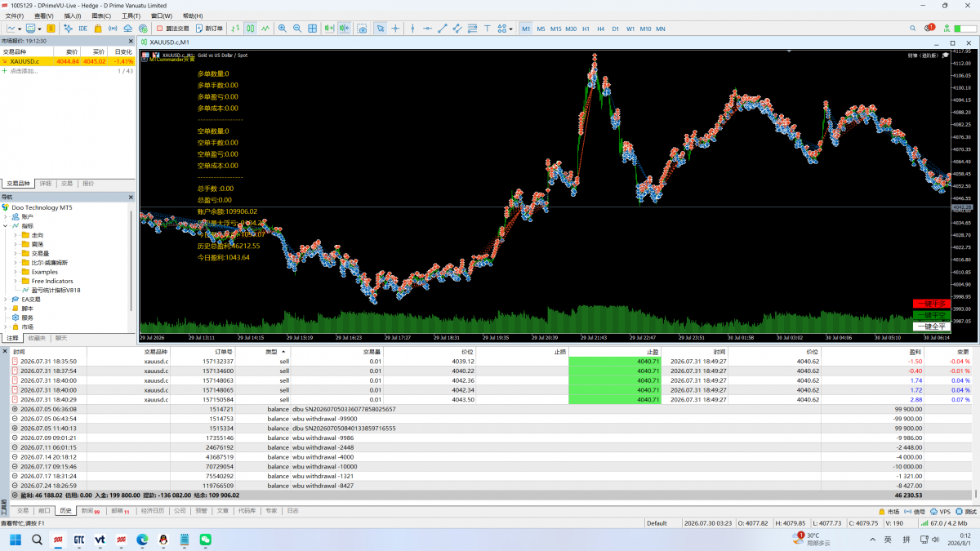Select M5 timeframe
Image resolution: width=980 pixels, height=551 pixels.
541,29
